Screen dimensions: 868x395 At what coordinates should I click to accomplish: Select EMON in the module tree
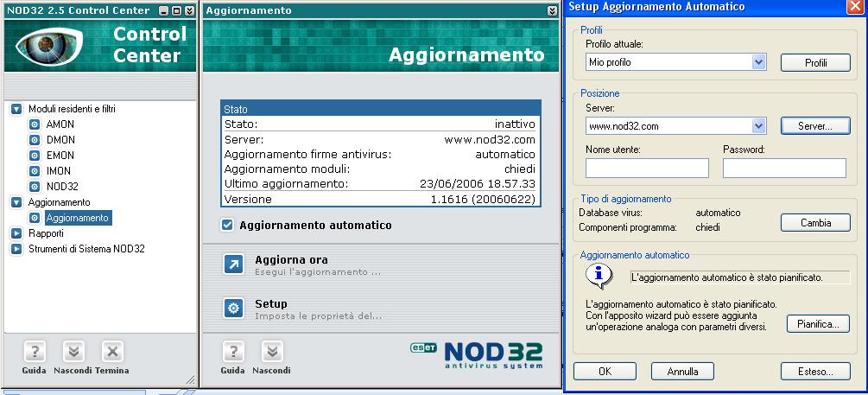60,155
